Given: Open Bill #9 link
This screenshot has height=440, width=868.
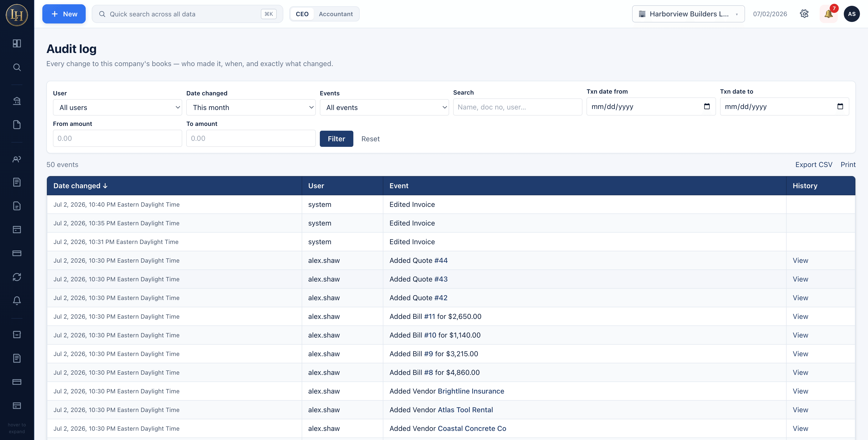Looking at the screenshot, I should tap(428, 354).
